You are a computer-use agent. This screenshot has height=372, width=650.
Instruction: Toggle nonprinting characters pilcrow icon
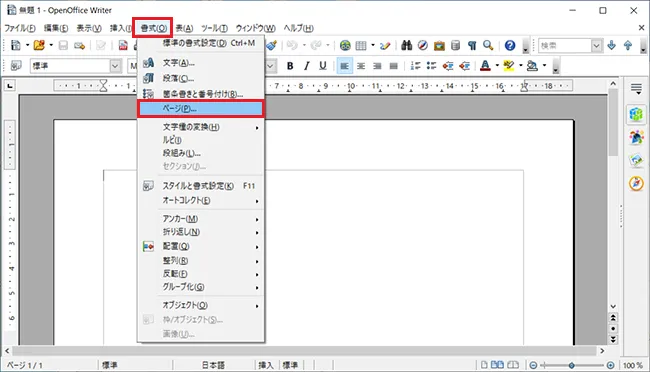pyautogui.click(x=472, y=45)
